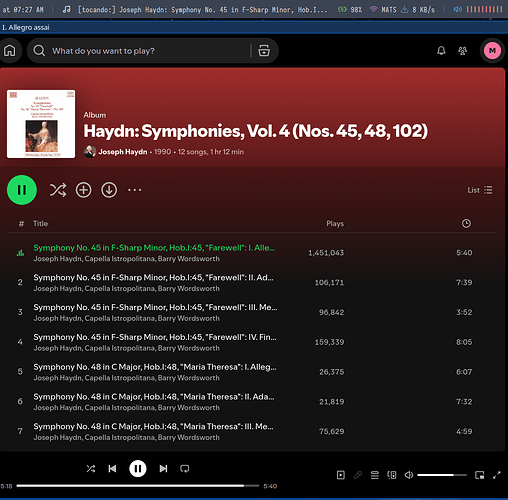
Task: Click the battery 98% indicator
Action: pyautogui.click(x=350, y=9)
